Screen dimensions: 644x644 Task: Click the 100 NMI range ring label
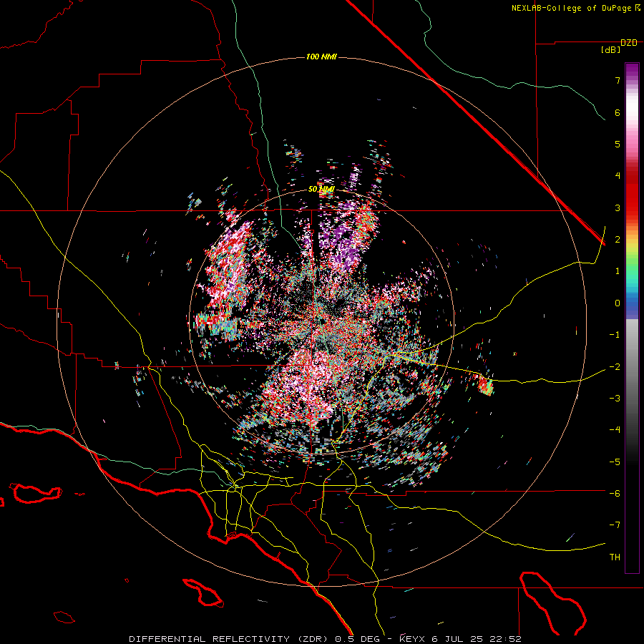tap(321, 57)
